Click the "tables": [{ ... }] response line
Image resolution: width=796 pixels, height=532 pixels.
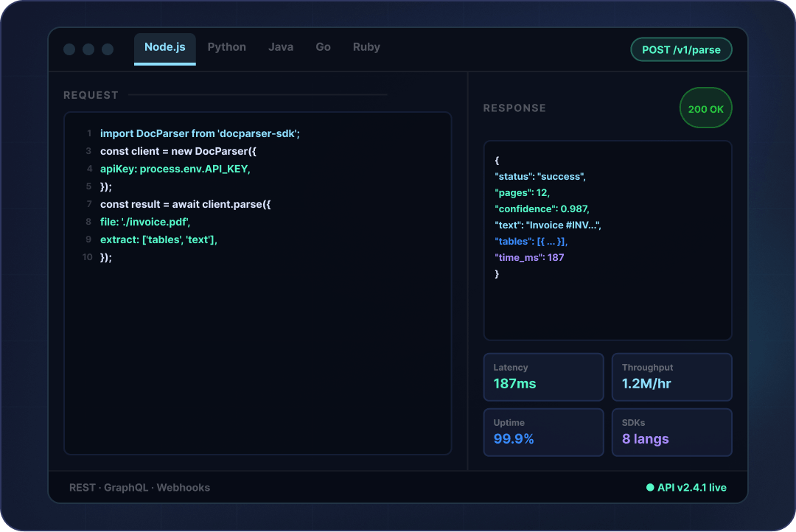pyautogui.click(x=531, y=242)
